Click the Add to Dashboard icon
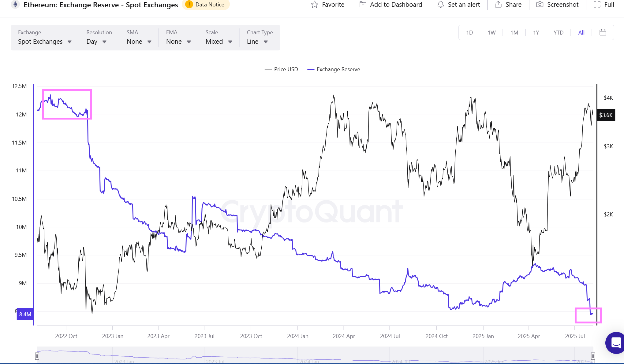Screen dimensions: 624x364 [363, 5]
